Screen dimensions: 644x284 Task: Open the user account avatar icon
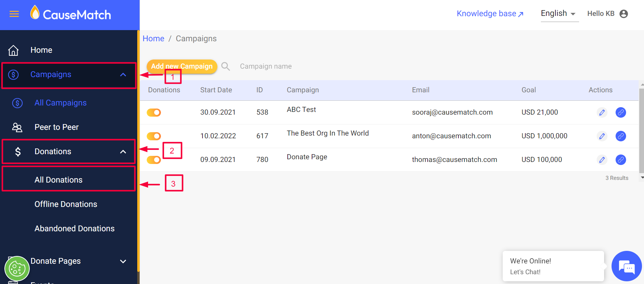click(624, 14)
